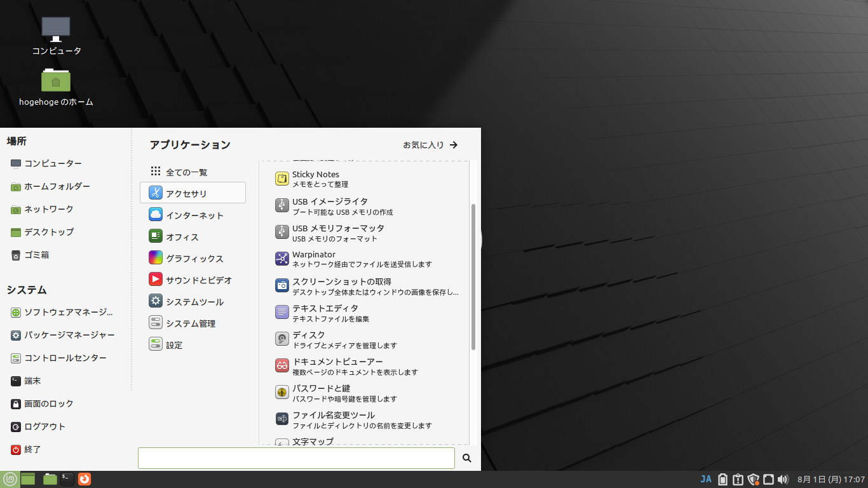Open お気に入り favorites view
This screenshot has width=868, height=488.
point(431,145)
